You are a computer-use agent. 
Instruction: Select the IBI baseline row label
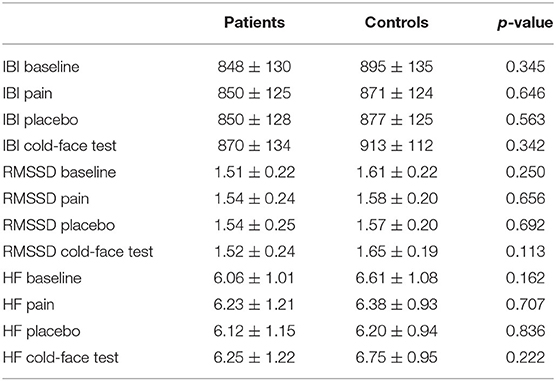41,67
